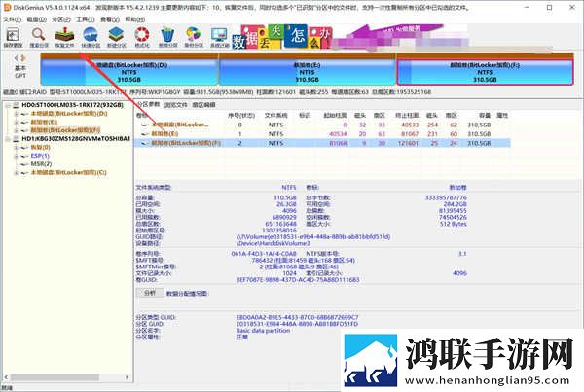This screenshot has width=584, height=392.
Task: Select HD1:KBG30ZMS128GNVMeTOSHIBA disk in tree
Action: click(76, 139)
